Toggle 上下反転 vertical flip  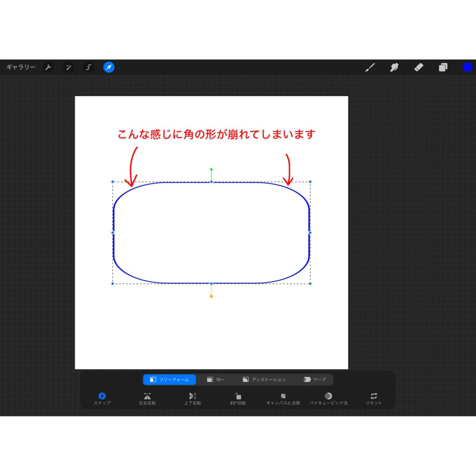[192, 398]
